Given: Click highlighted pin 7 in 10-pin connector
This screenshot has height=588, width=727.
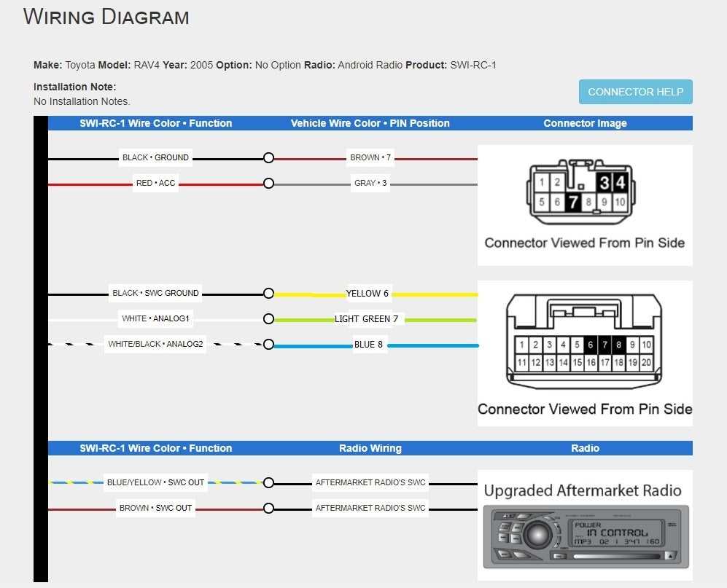Looking at the screenshot, I should pyautogui.click(x=573, y=202).
